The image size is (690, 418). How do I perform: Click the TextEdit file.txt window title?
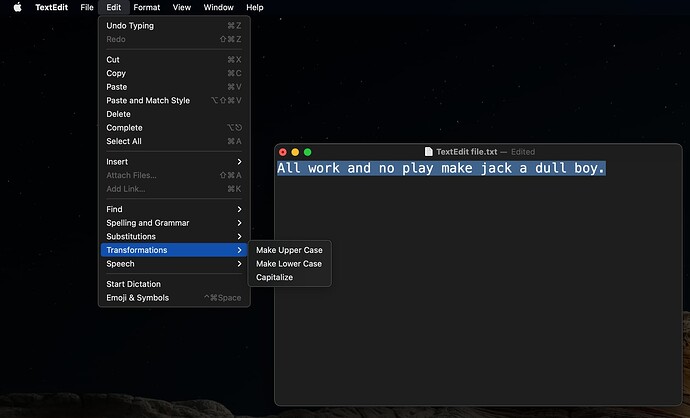(x=466, y=152)
